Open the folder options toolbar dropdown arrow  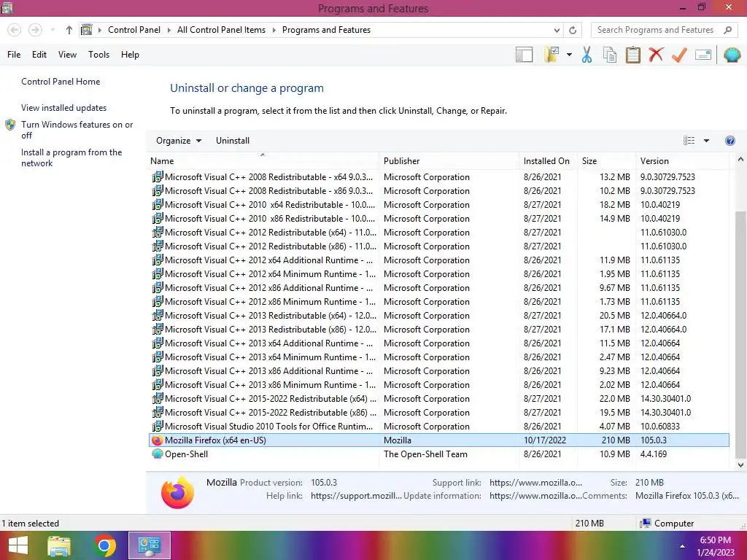click(x=569, y=55)
